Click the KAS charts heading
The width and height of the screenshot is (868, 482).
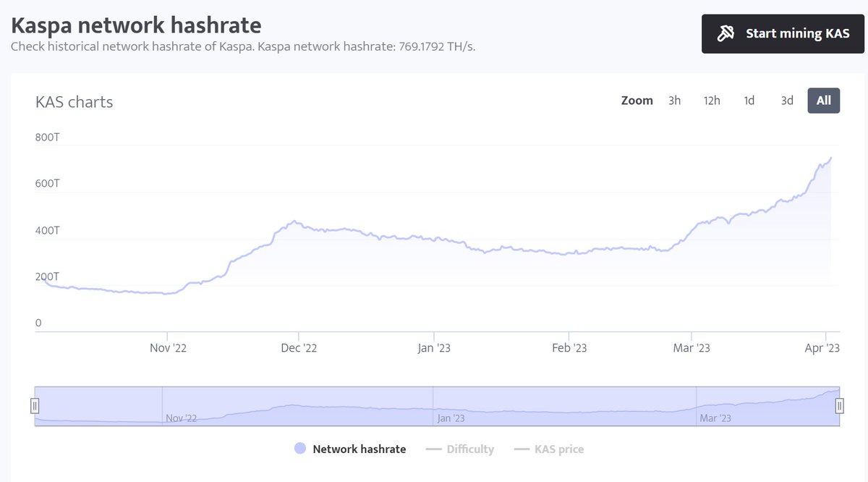tap(75, 102)
